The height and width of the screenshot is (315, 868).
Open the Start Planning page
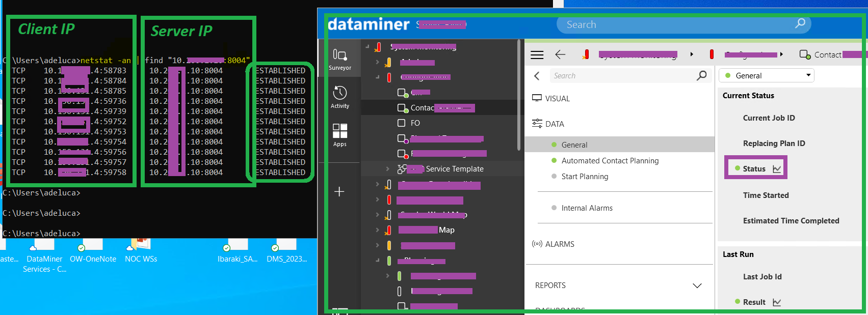click(x=585, y=176)
